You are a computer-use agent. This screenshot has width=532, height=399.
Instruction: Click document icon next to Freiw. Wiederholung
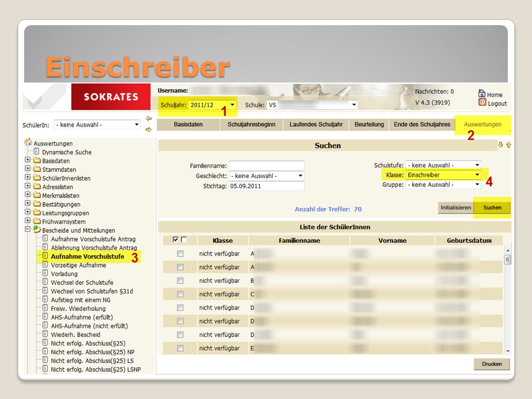pyautogui.click(x=45, y=308)
